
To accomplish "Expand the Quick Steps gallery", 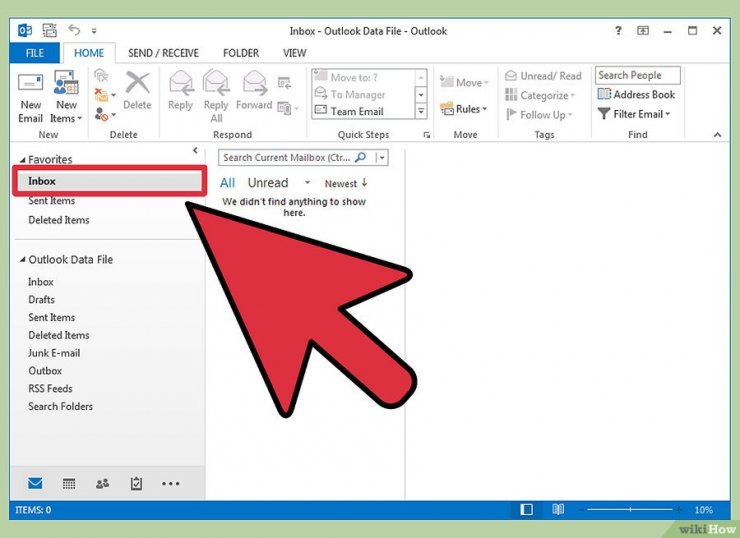I will (x=420, y=111).
